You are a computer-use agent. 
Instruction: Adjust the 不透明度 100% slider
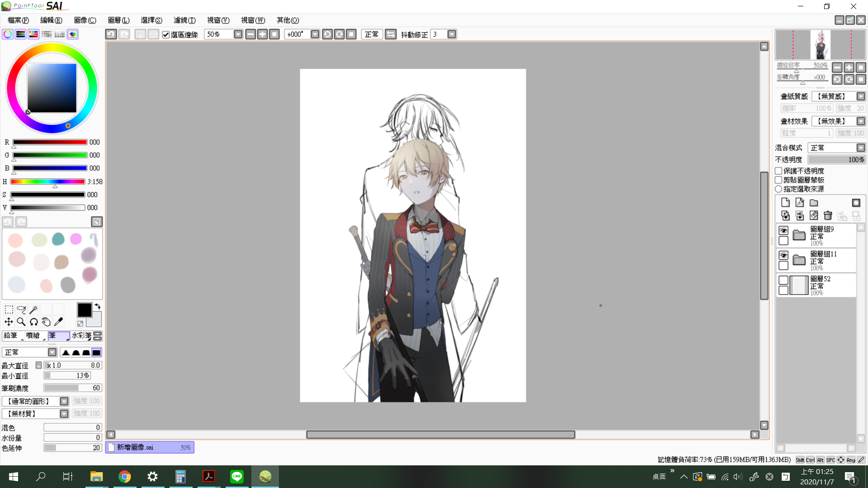(837, 160)
